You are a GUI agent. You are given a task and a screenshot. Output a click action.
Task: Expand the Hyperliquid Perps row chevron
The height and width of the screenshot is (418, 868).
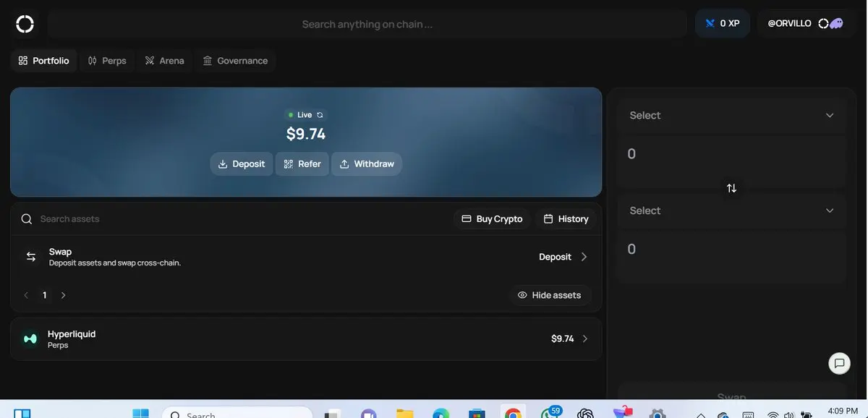click(x=585, y=338)
